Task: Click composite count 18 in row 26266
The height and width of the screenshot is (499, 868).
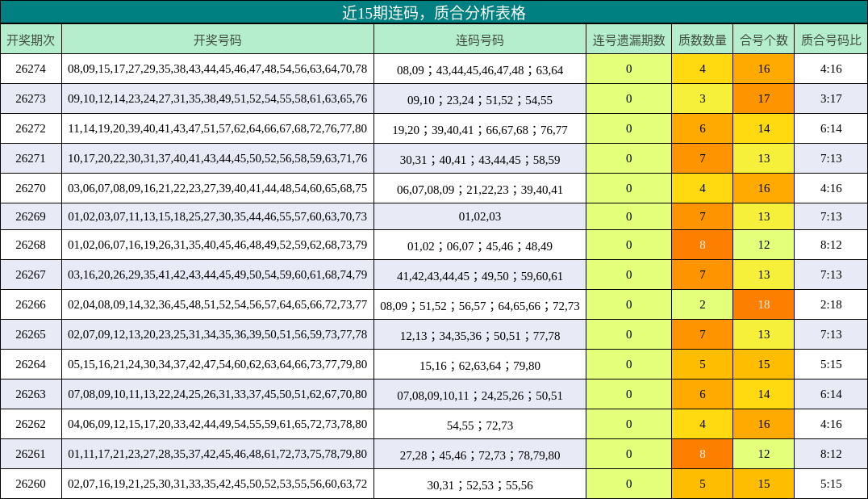Action: (764, 304)
